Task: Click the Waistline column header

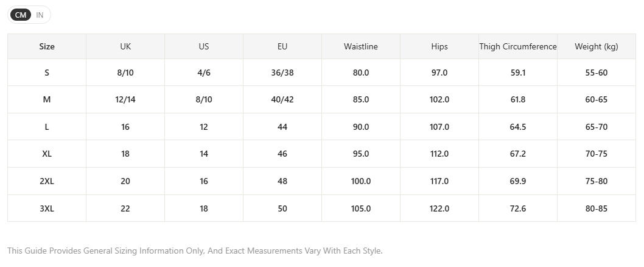Action: [x=360, y=46]
